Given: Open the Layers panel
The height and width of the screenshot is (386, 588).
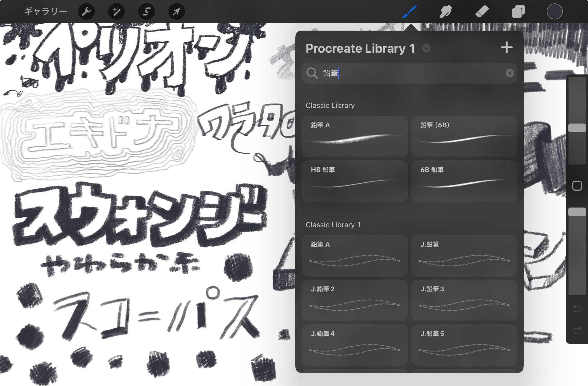Looking at the screenshot, I should click(518, 12).
